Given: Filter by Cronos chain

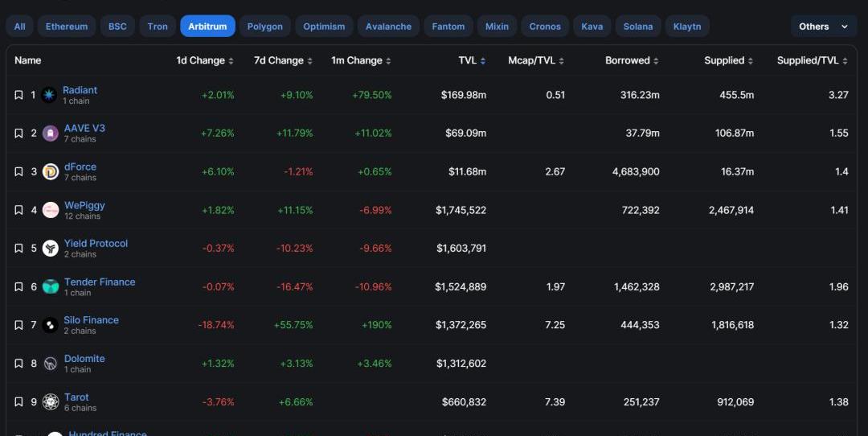Looking at the screenshot, I should [x=545, y=26].
